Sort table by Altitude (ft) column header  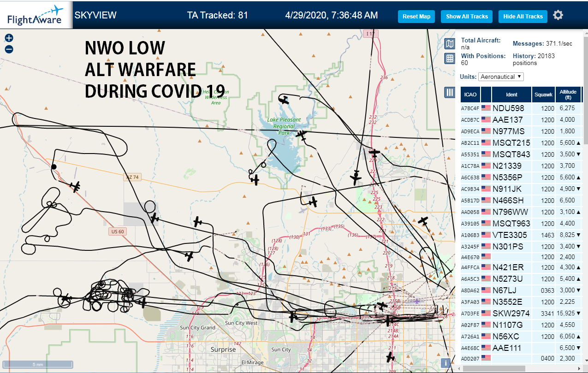click(568, 95)
